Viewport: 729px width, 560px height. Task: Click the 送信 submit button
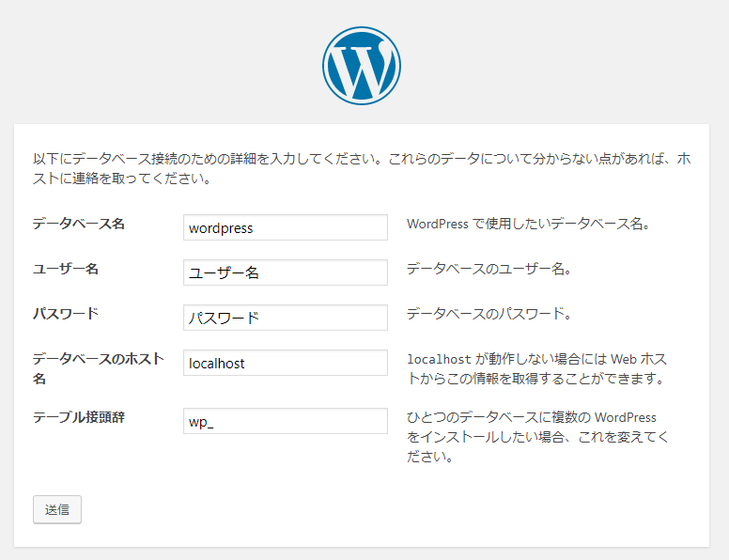(x=57, y=510)
